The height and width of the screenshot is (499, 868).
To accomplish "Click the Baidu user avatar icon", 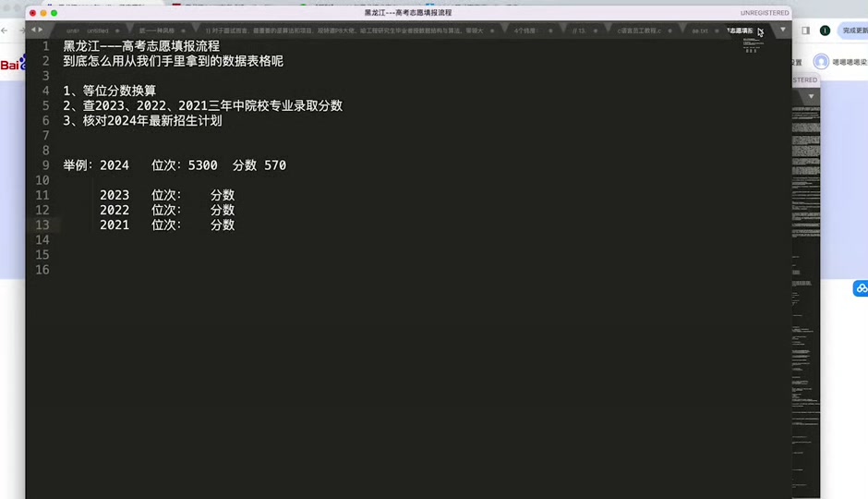I will pyautogui.click(x=821, y=61).
